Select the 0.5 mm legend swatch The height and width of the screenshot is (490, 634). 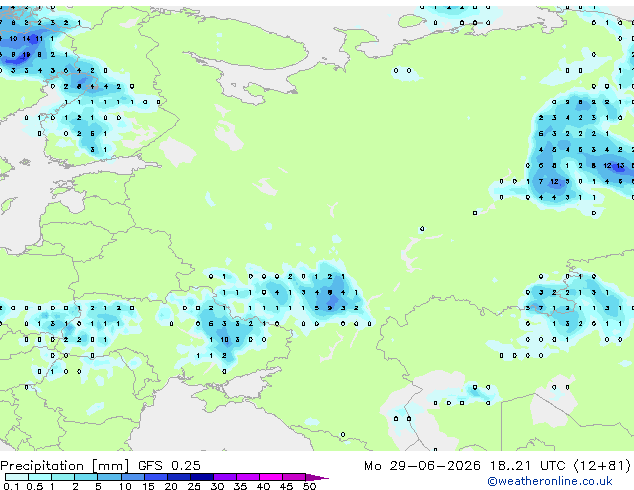40,477
